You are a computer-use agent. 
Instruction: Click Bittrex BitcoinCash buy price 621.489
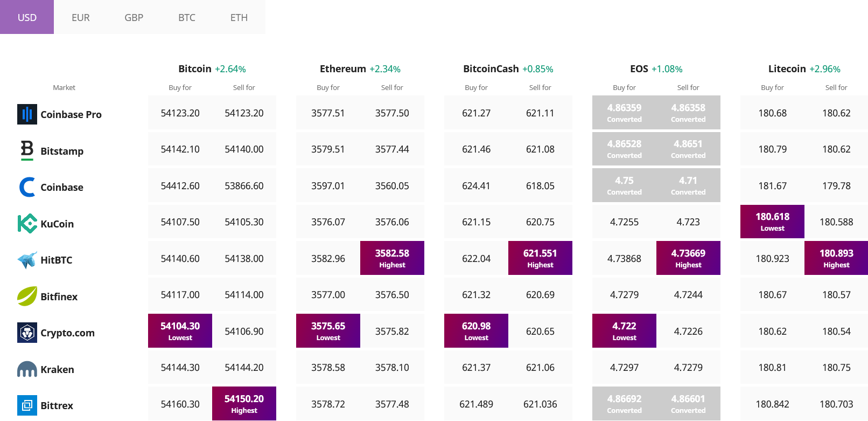point(476,404)
